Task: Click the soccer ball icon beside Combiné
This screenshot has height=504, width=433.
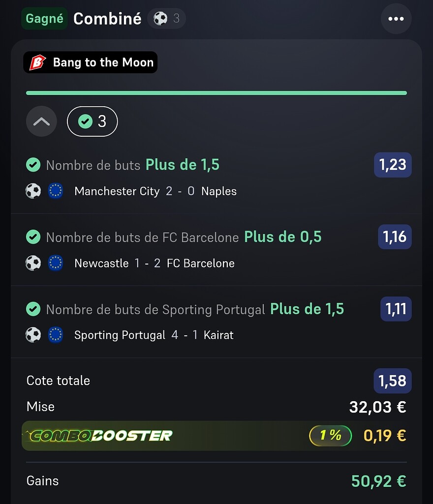Action: (x=160, y=19)
